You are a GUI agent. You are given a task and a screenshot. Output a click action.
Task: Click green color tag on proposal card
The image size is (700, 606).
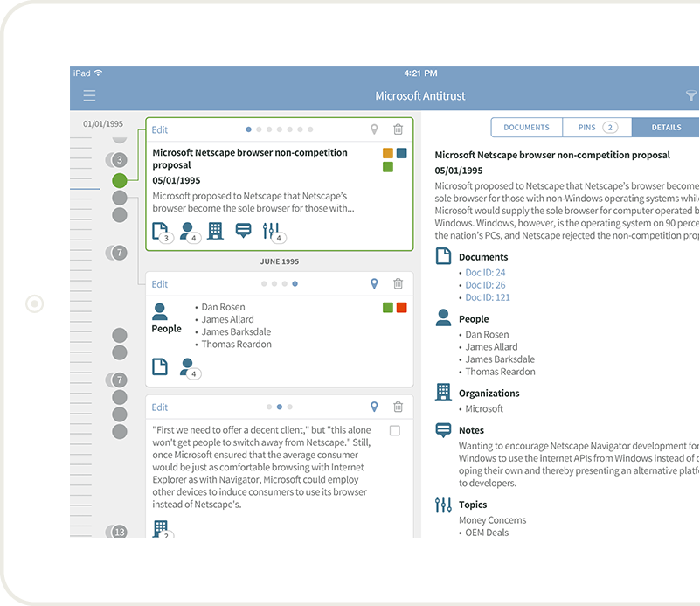(388, 167)
